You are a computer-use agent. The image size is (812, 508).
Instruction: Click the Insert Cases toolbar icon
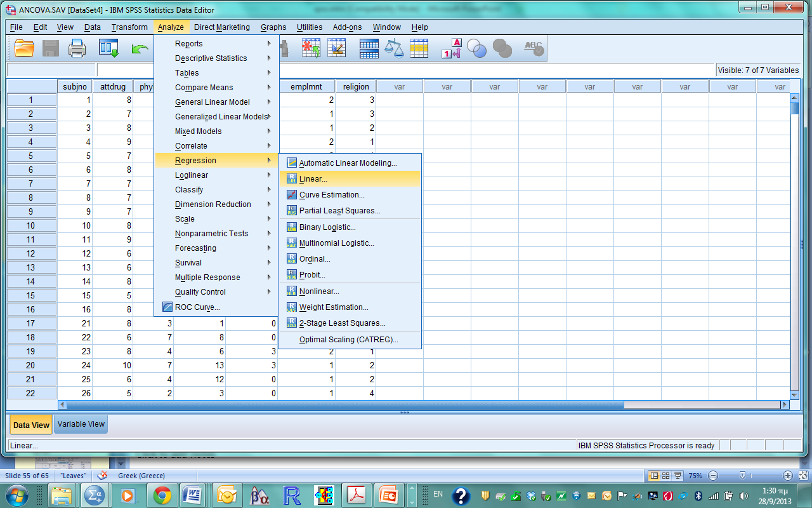(311, 48)
